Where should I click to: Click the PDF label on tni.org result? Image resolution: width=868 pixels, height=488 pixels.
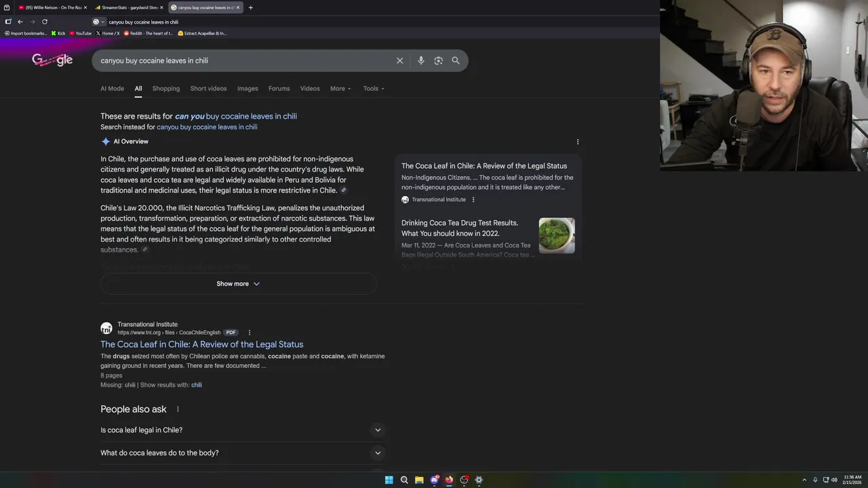231,333
